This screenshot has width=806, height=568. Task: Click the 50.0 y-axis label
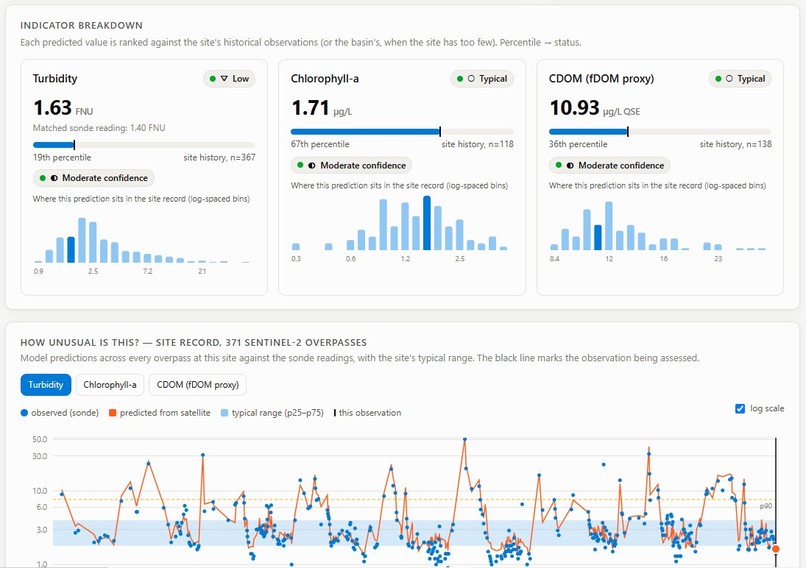click(x=40, y=439)
